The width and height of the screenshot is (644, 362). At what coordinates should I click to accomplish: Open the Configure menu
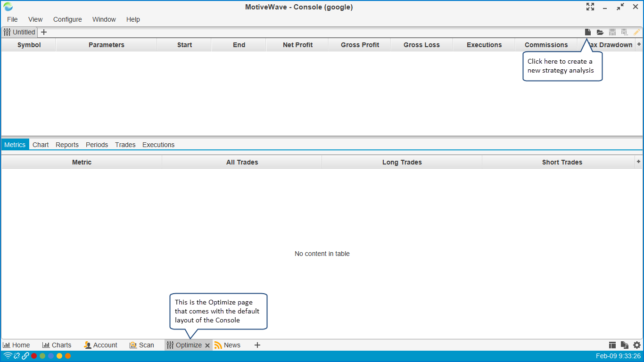67,19
